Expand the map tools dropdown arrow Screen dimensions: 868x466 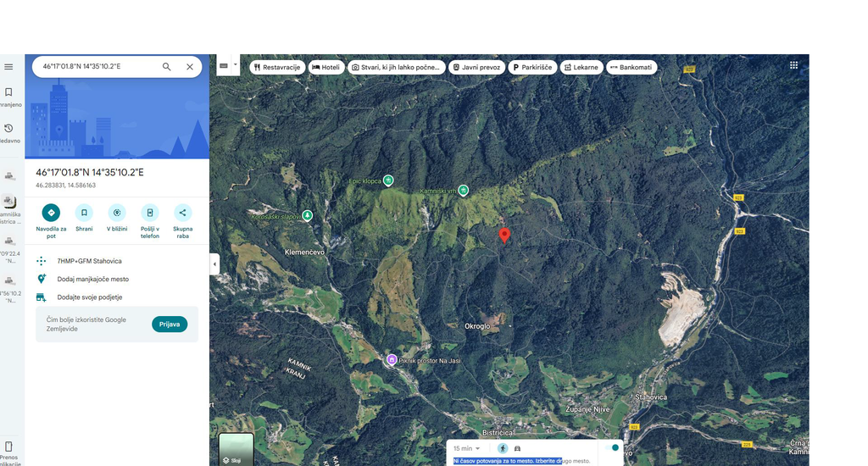[236, 64]
